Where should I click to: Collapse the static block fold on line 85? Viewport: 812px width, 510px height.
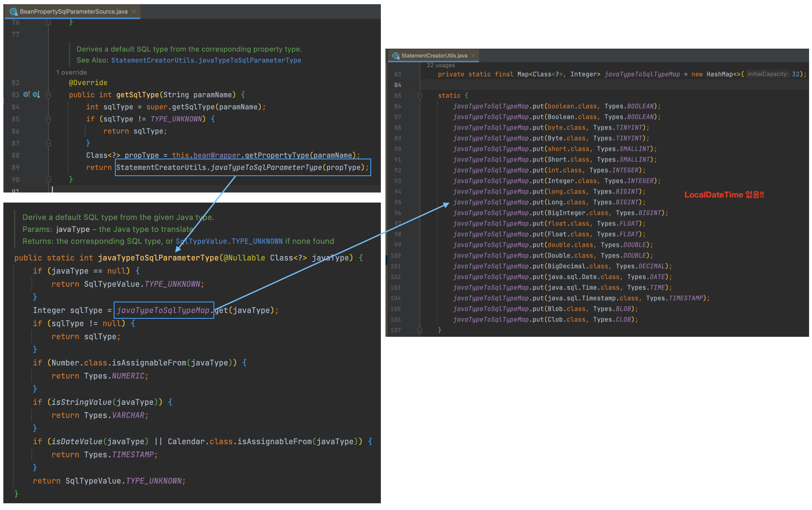coord(420,96)
